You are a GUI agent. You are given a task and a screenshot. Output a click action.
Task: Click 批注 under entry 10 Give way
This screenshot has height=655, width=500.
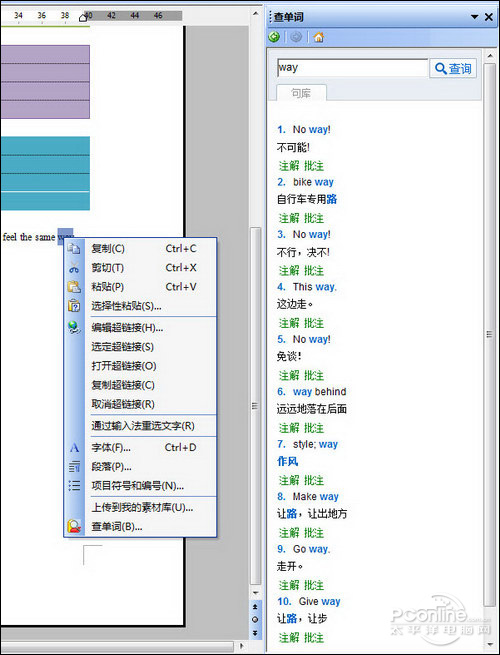[314, 637]
